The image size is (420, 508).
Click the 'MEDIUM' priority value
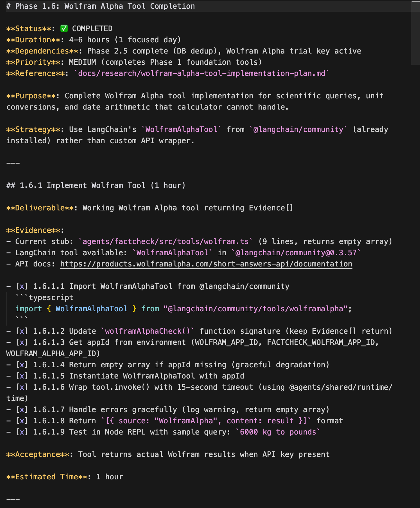pos(82,62)
